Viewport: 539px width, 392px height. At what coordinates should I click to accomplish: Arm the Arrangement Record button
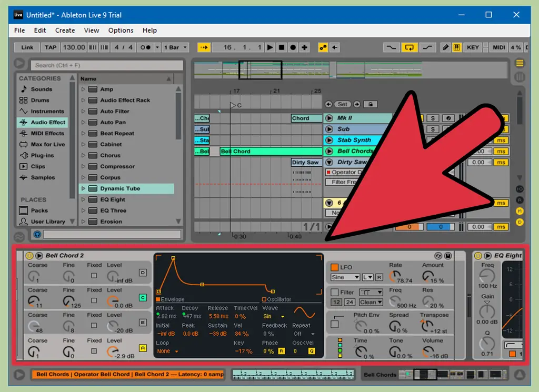click(x=293, y=47)
